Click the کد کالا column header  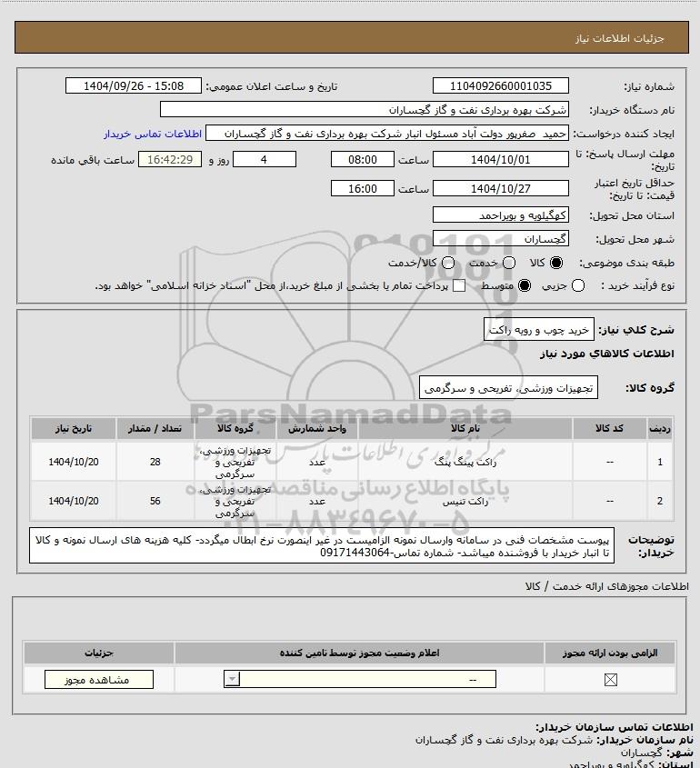coord(610,428)
